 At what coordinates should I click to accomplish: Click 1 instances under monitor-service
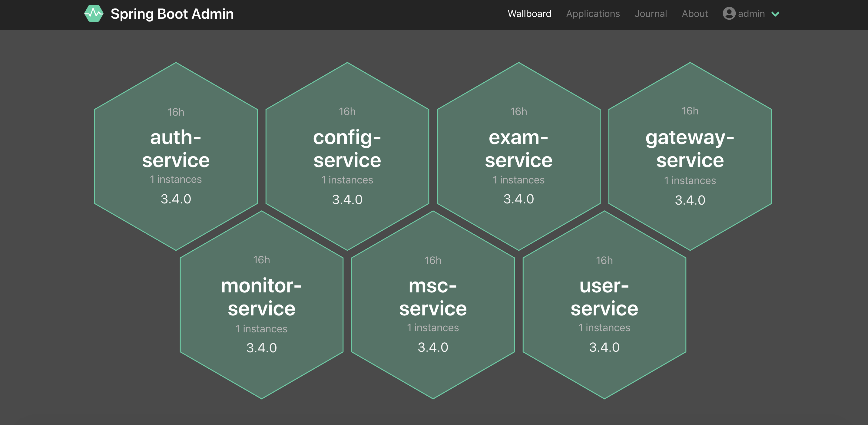click(x=261, y=329)
